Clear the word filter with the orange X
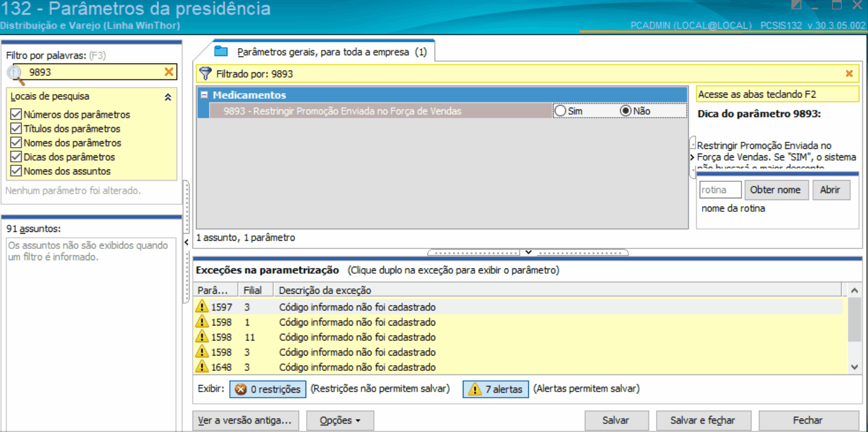The height and width of the screenshot is (432, 868). (x=169, y=72)
